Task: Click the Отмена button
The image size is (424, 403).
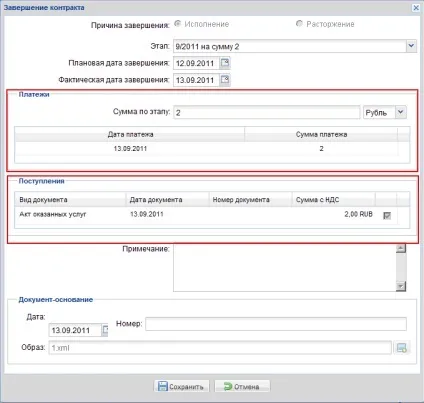Action: (242, 387)
